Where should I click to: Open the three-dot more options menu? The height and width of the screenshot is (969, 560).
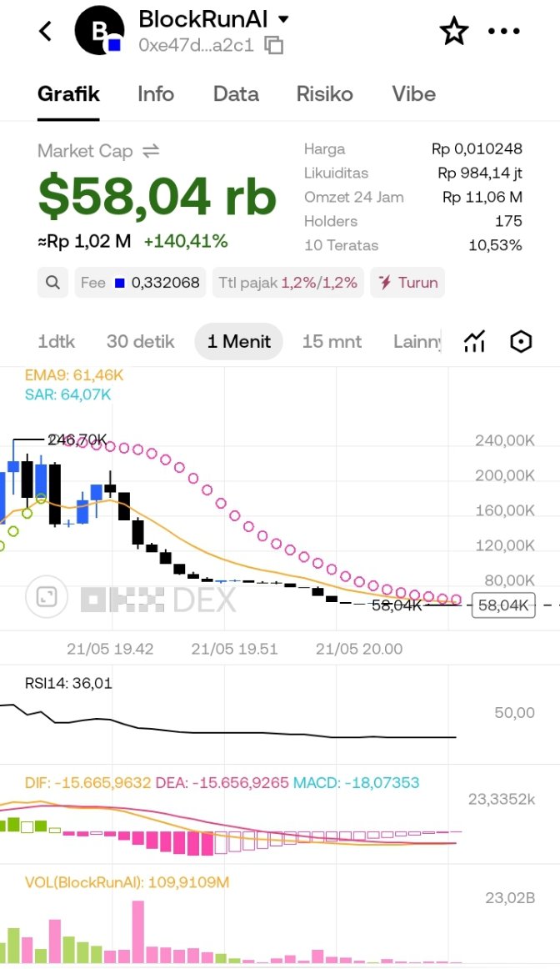[504, 31]
